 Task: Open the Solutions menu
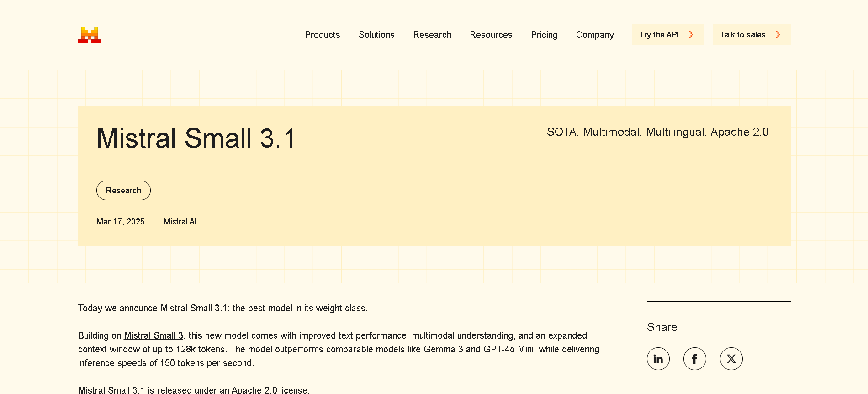pyautogui.click(x=376, y=35)
